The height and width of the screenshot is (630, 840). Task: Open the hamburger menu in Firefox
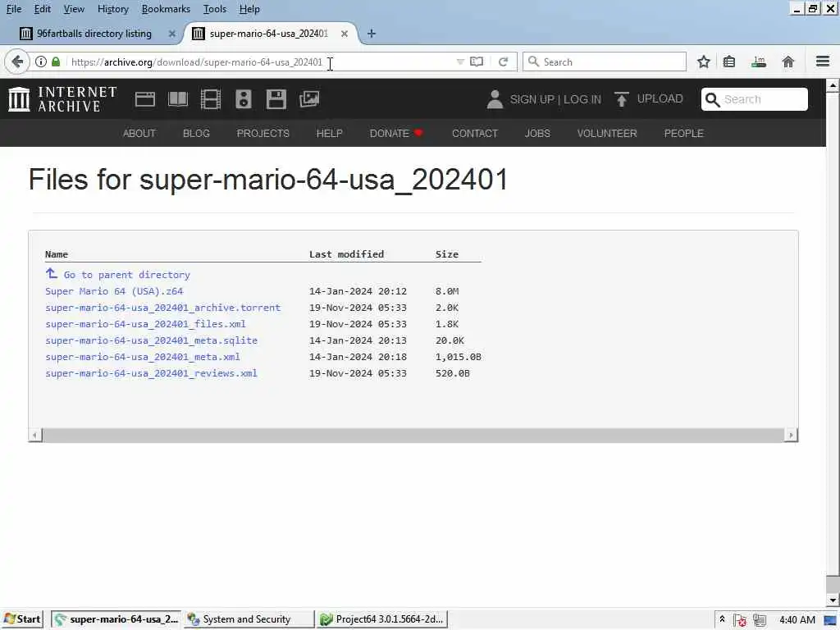coord(823,62)
